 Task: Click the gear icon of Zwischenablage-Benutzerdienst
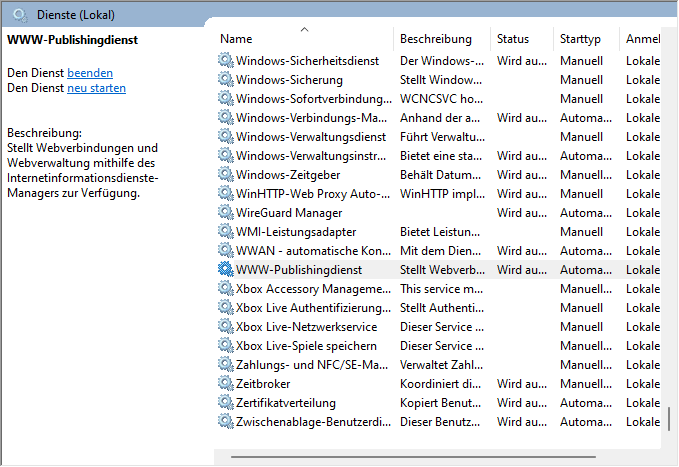[x=226, y=422]
